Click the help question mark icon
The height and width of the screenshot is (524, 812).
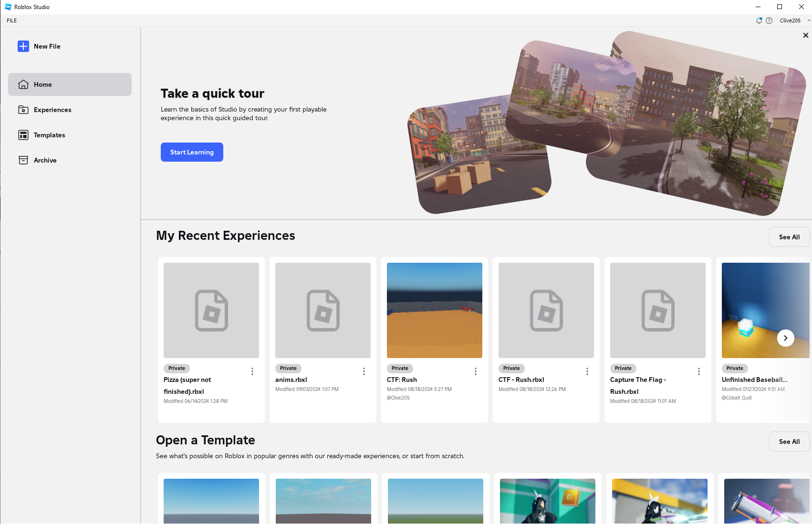pyautogui.click(x=769, y=21)
